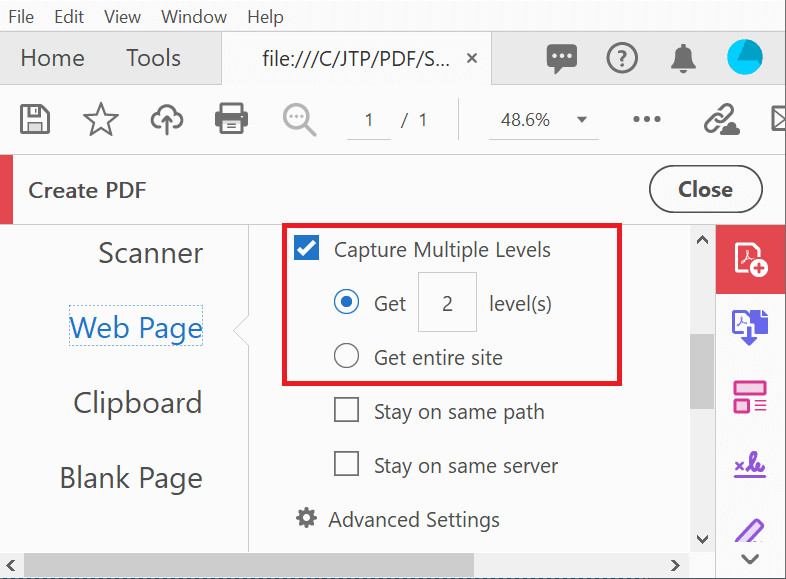
Task: Open the Help menu
Action: click(265, 17)
